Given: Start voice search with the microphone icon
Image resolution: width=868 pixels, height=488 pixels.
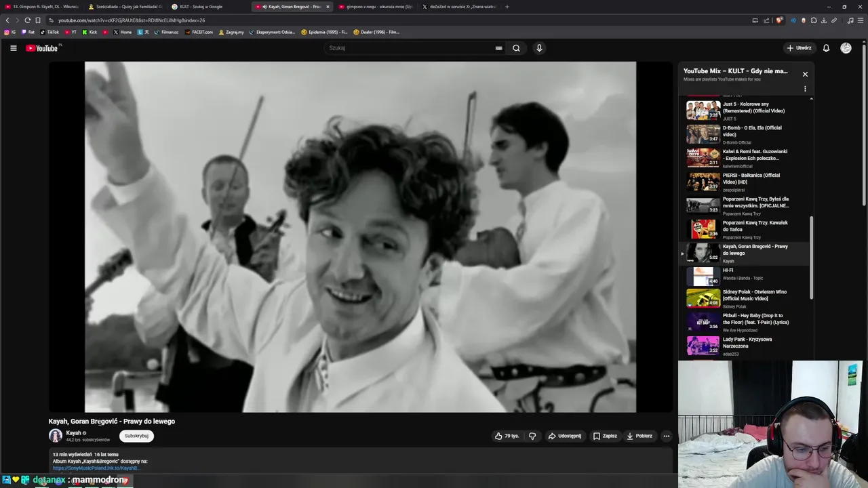Looking at the screenshot, I should (539, 48).
